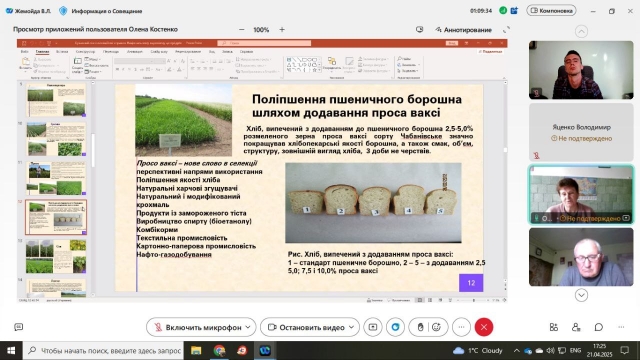Select the highlighted slide 12 thumbnail
This screenshot has height=360, width=640.
point(56,217)
